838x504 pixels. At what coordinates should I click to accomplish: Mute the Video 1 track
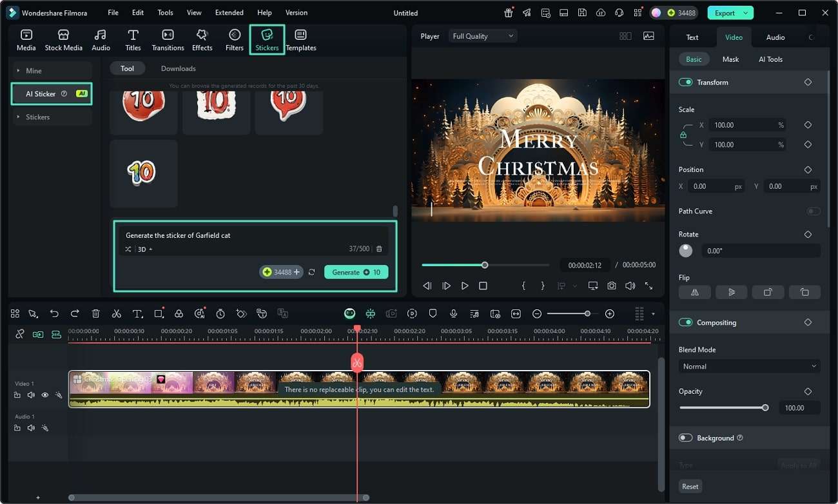31,395
